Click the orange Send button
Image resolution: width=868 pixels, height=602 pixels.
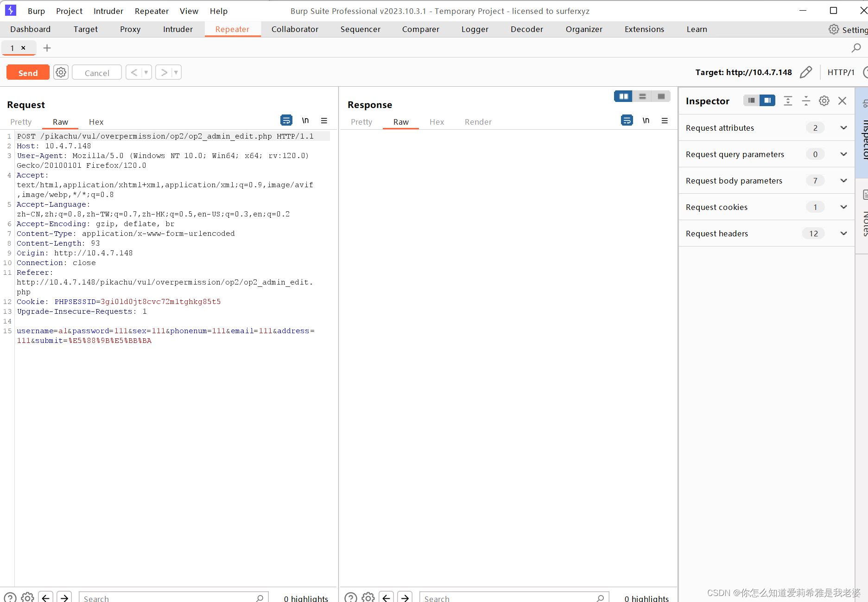(28, 72)
